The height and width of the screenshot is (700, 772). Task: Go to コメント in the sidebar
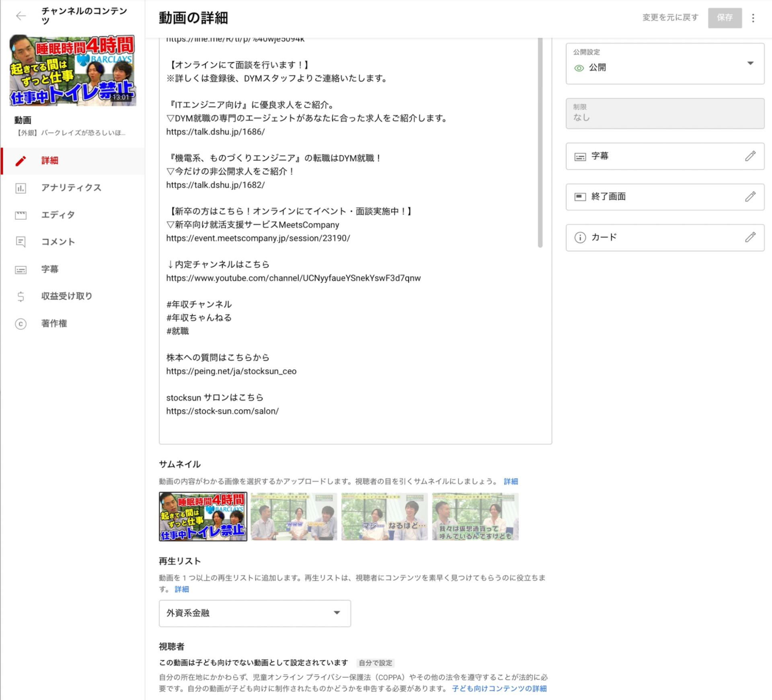tap(58, 242)
